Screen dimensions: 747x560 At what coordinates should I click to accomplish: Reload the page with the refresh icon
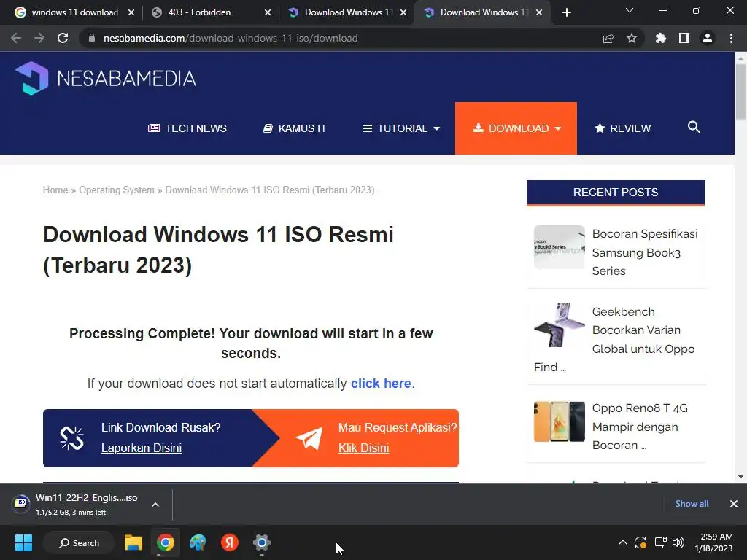pyautogui.click(x=63, y=38)
